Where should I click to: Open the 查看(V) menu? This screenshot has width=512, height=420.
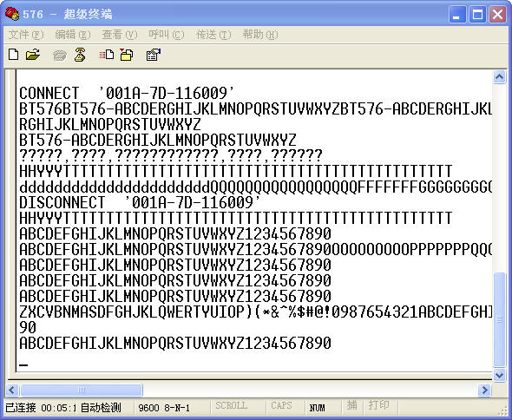click(x=120, y=35)
